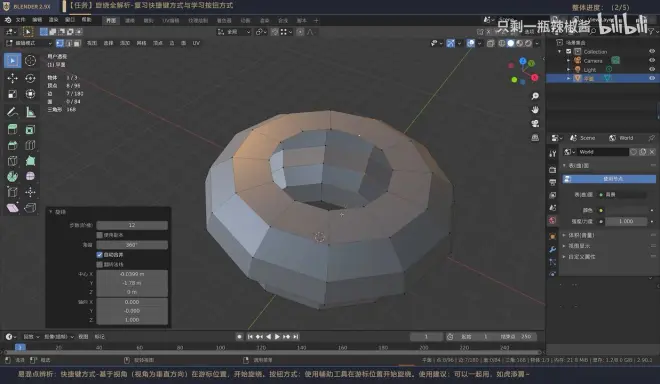Open the top-bar File menu

21,20
